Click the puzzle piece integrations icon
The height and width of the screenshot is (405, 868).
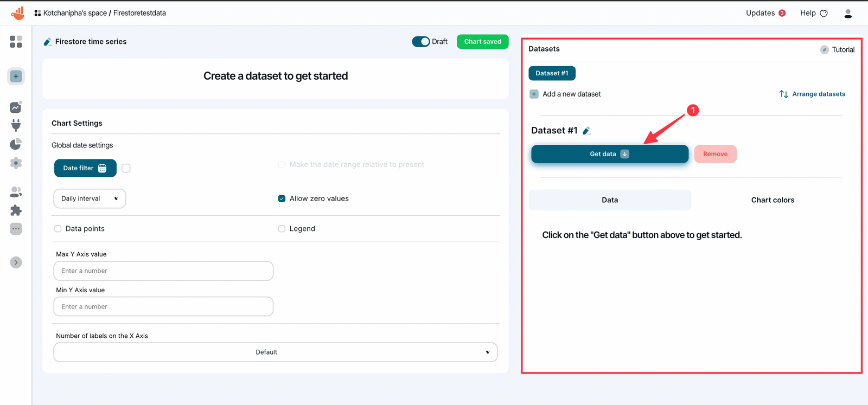coord(16,210)
